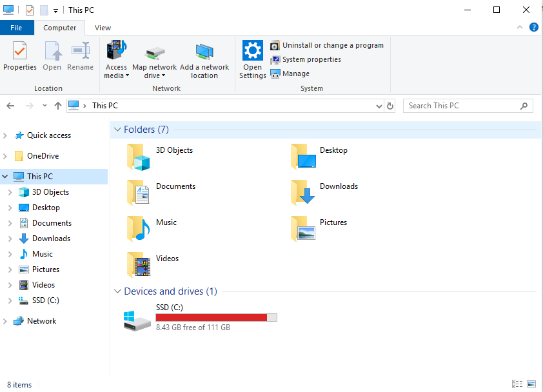Expand Downloads in the navigation tree

click(10, 239)
